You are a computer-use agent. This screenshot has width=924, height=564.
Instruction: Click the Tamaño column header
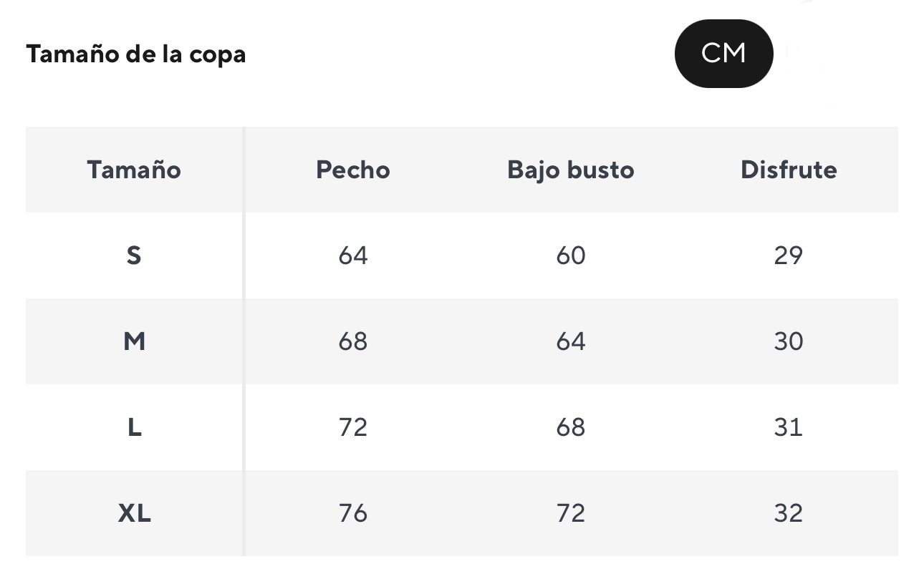coord(134,170)
